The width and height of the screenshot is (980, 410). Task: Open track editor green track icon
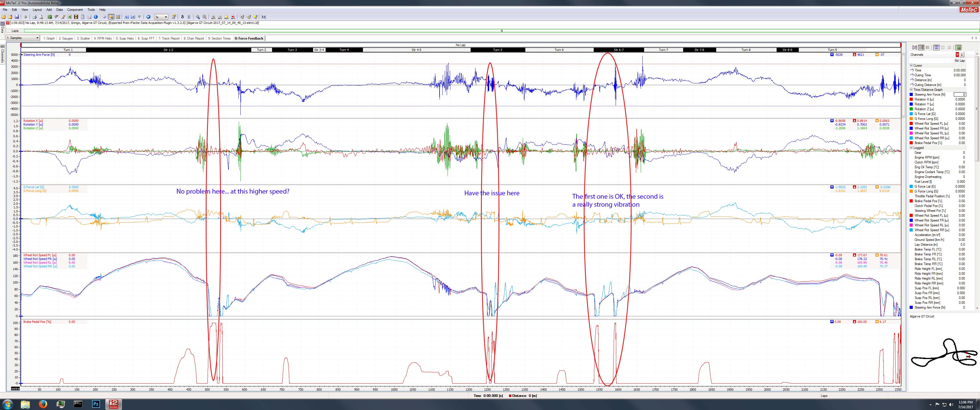pos(50,17)
